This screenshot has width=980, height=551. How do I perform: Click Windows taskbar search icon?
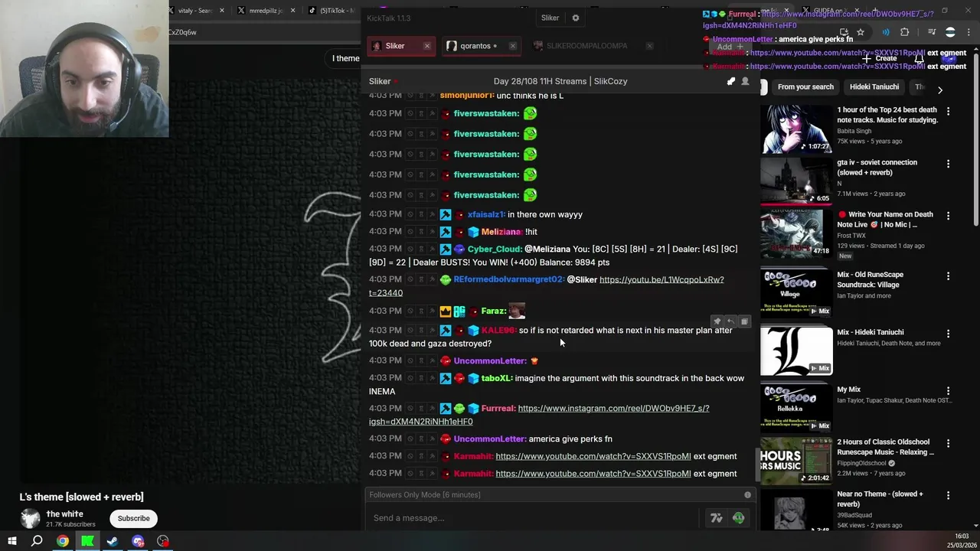[x=37, y=541]
